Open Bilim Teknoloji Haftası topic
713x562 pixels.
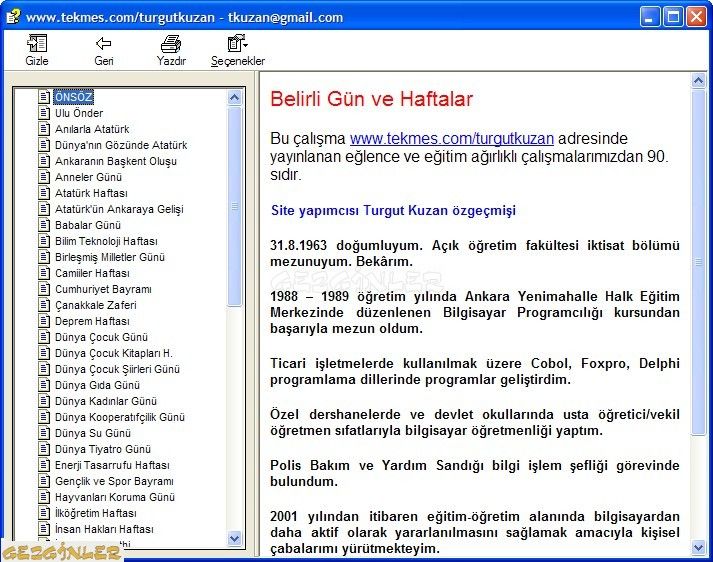[106, 241]
